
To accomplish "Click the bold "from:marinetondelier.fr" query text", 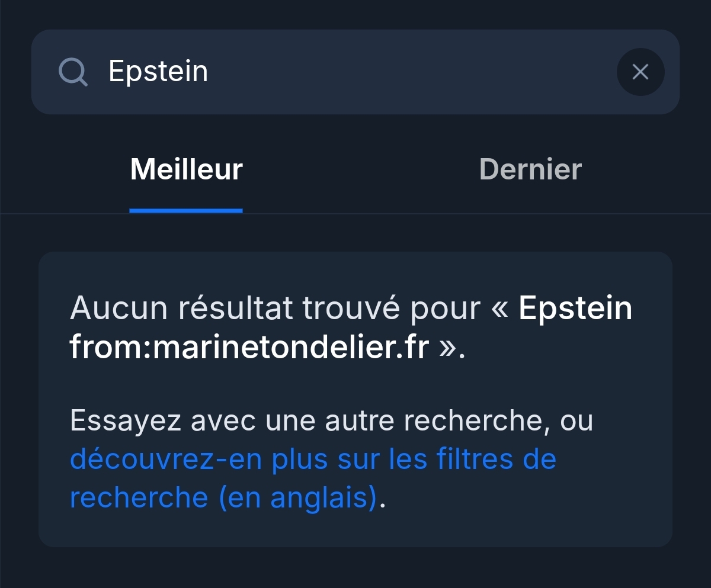I will point(249,348).
